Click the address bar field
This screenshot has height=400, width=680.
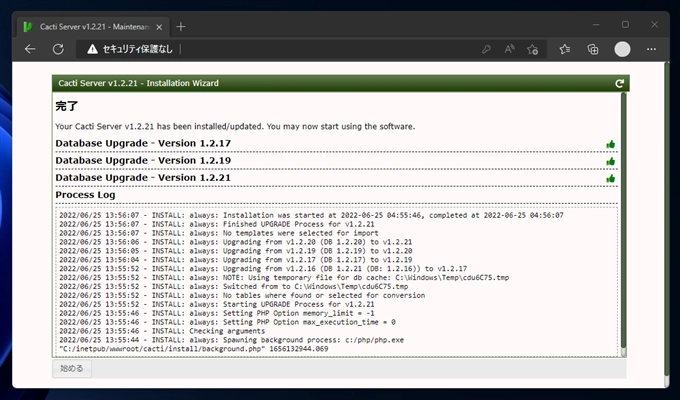pos(311,49)
